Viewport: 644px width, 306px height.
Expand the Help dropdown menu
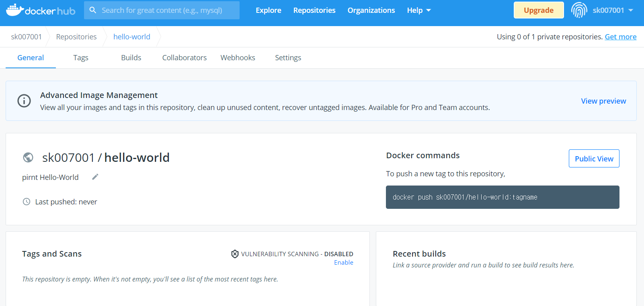[419, 10]
